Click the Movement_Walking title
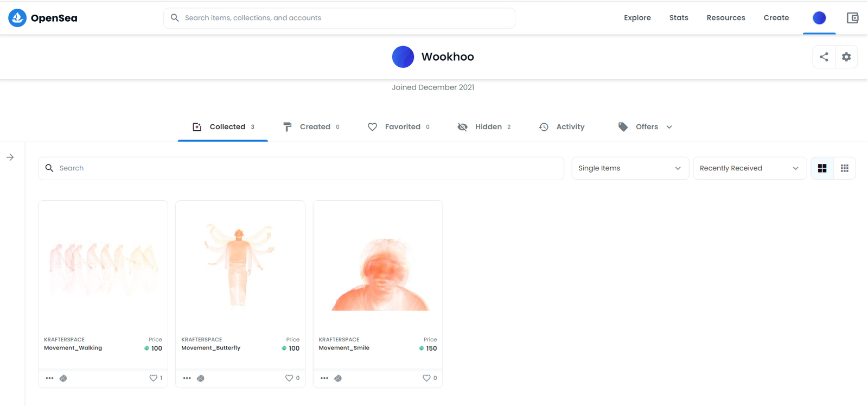Image resolution: width=868 pixels, height=406 pixels. 73,348
